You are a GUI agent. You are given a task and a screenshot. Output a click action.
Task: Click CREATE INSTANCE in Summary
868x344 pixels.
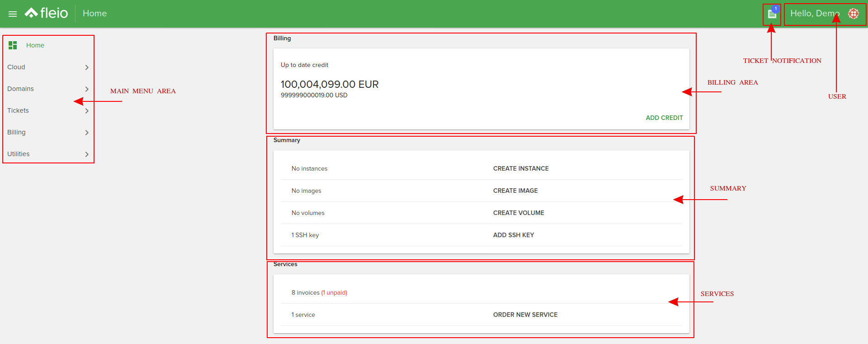pos(521,168)
